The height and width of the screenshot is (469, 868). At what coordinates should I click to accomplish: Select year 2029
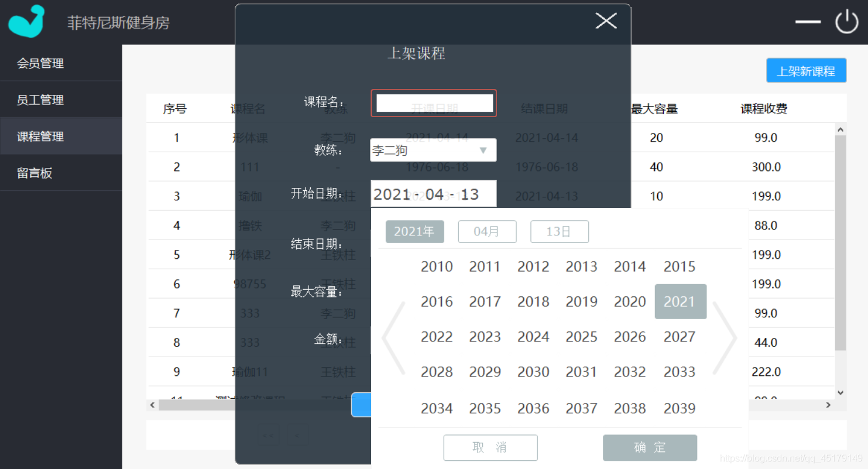point(485,372)
